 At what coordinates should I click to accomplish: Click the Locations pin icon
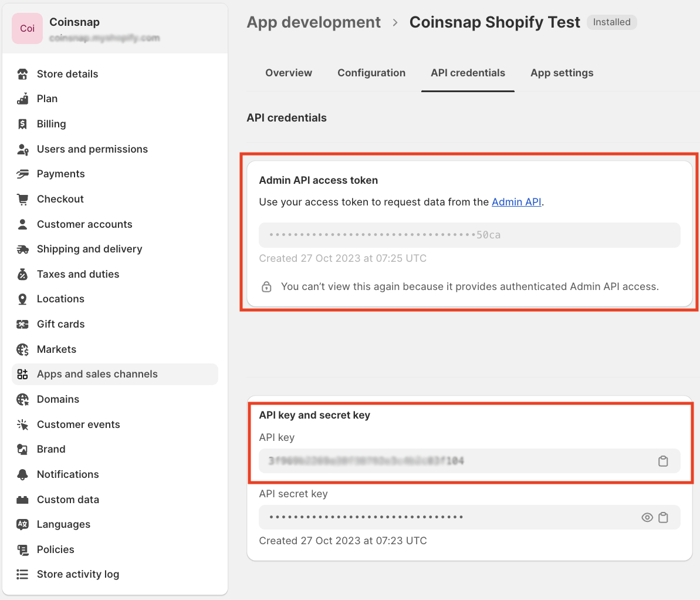point(22,299)
